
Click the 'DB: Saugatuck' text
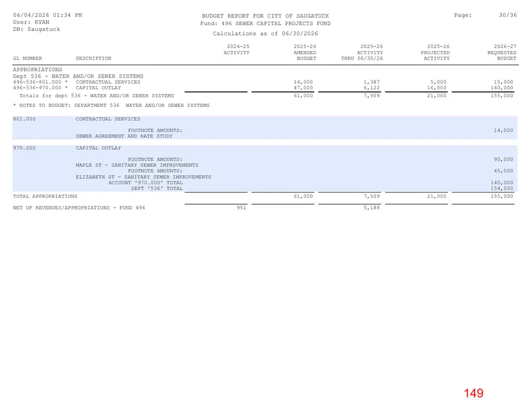[x=37, y=29]
